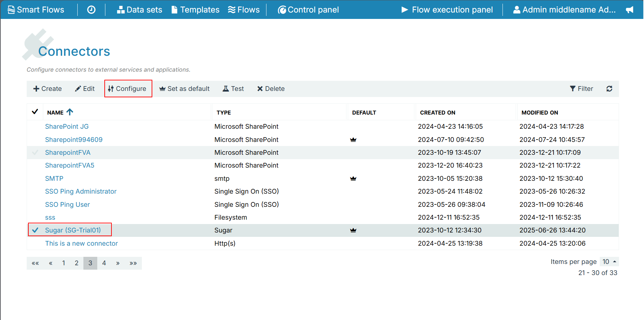
Task: Toggle the select-all checkmark in header
Action: point(35,112)
